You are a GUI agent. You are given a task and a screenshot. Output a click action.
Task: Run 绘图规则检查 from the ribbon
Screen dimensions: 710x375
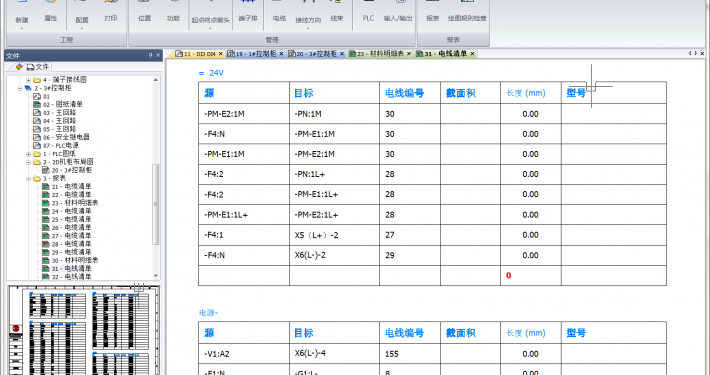point(467,18)
